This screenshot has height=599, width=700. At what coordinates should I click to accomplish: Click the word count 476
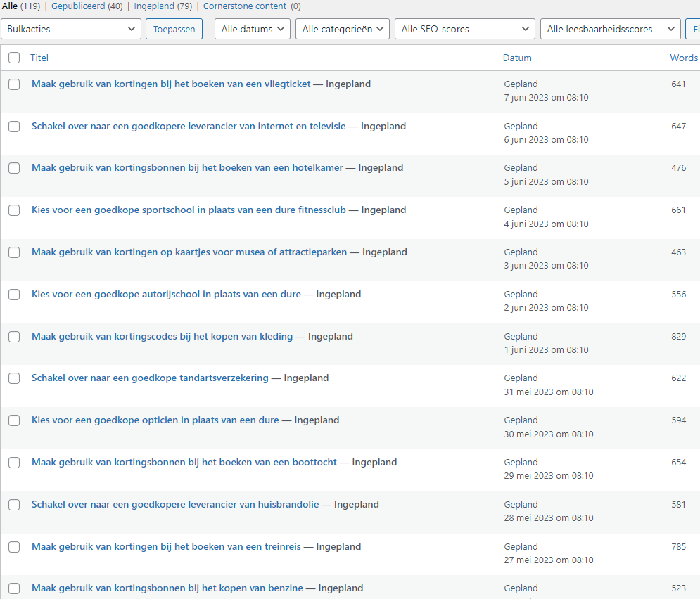click(x=678, y=168)
